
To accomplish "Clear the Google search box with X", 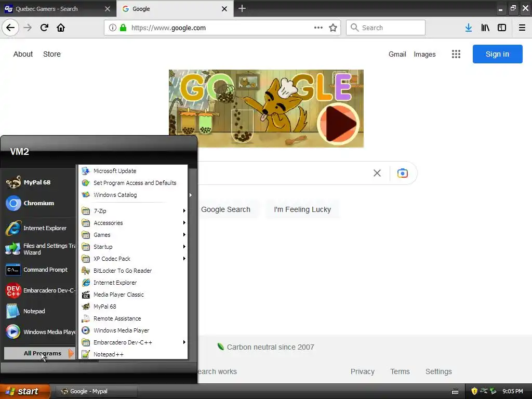I will pyautogui.click(x=377, y=173).
